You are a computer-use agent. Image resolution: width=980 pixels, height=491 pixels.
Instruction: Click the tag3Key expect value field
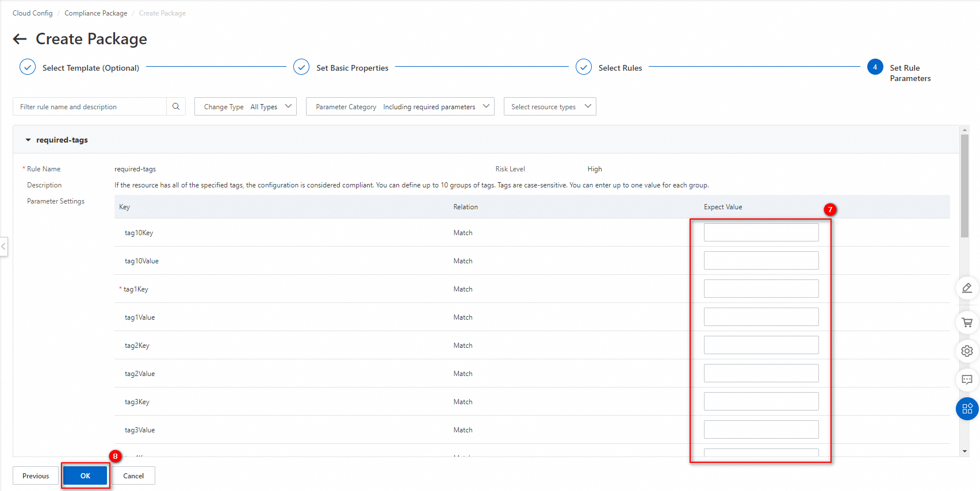point(761,401)
